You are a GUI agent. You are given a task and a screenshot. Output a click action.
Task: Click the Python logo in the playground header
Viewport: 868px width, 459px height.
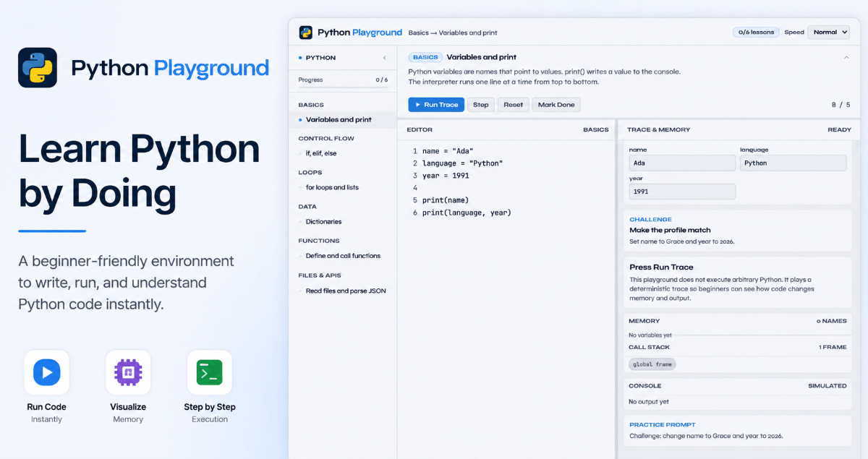point(305,33)
